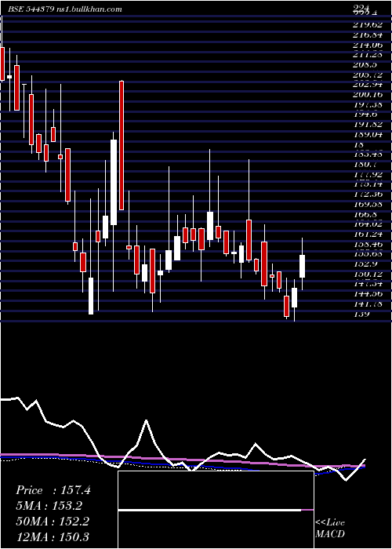
Task: Click the white MACD box below the chart
Action: [216, 510]
